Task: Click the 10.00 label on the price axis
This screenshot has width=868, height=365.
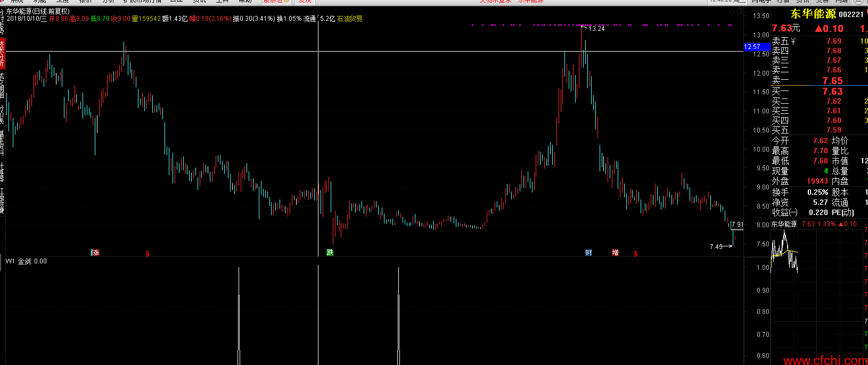Action: tap(762, 149)
